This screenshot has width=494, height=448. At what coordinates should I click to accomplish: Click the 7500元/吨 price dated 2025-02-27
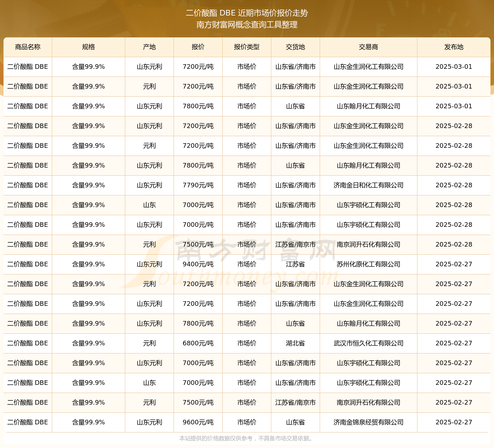(198, 402)
